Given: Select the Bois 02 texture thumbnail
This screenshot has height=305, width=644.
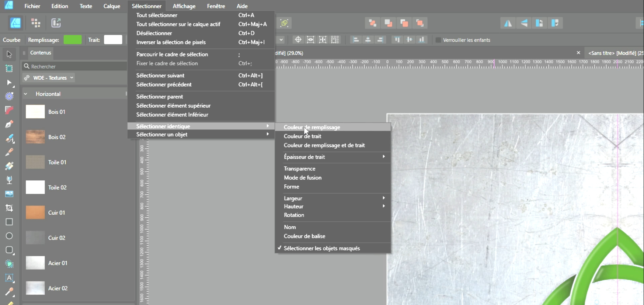Looking at the screenshot, I should point(35,137).
